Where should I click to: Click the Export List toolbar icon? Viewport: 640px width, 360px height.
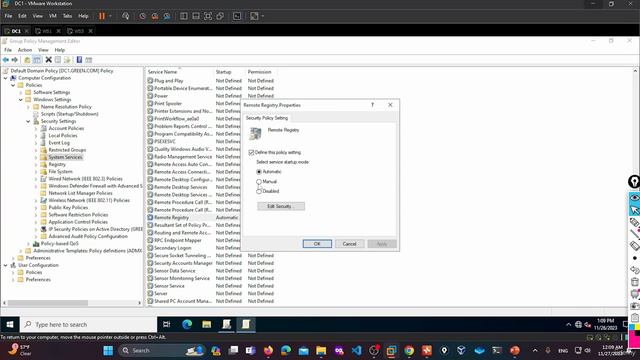tap(67, 60)
